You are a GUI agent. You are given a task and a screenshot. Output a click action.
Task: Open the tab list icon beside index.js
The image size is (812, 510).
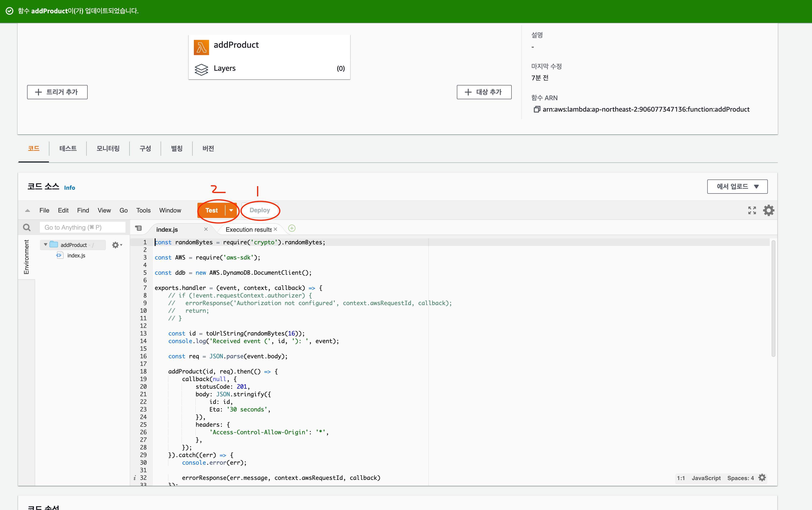138,228
